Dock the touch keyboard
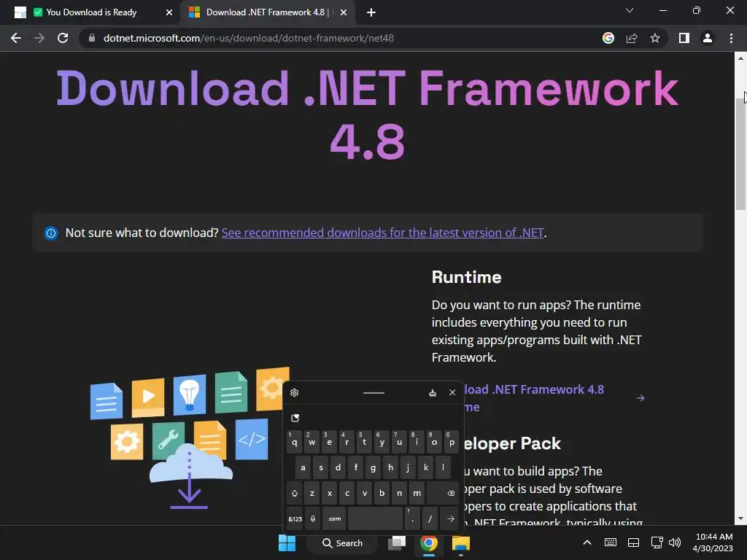Screen dimensions: 747x560 [433, 393]
